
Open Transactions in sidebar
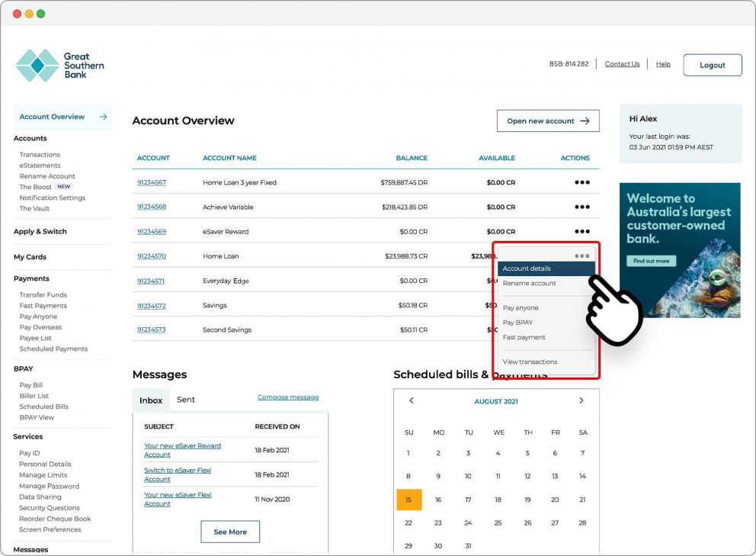coord(40,155)
